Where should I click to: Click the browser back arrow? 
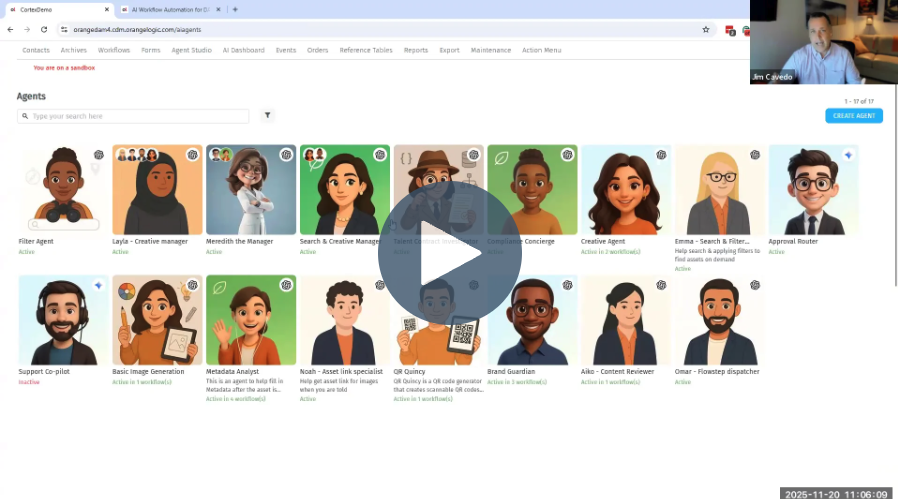pyautogui.click(x=11, y=30)
